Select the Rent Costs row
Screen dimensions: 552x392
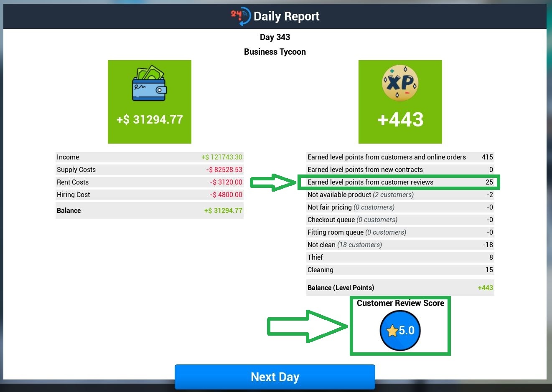point(150,182)
